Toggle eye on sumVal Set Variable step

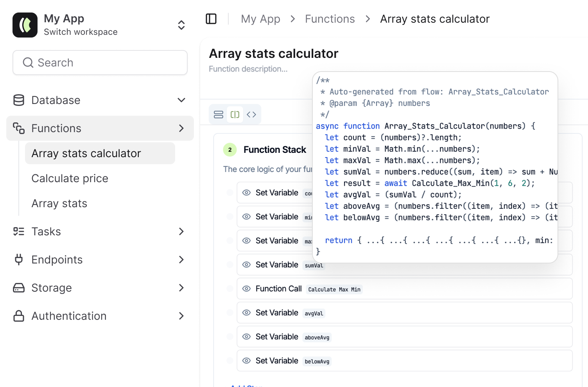246,265
